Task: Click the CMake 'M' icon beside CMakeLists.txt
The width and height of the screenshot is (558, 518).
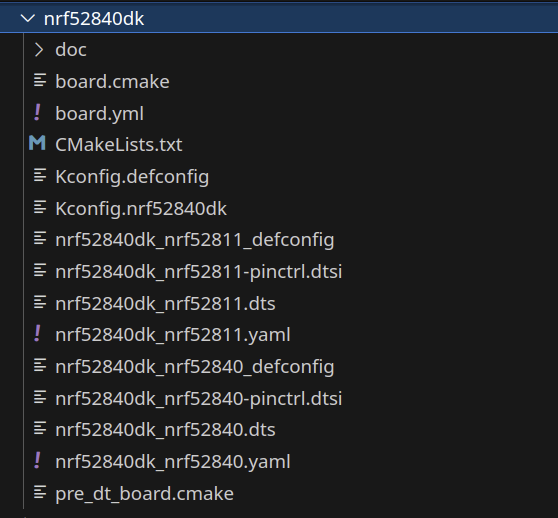Action: pyautogui.click(x=37, y=143)
